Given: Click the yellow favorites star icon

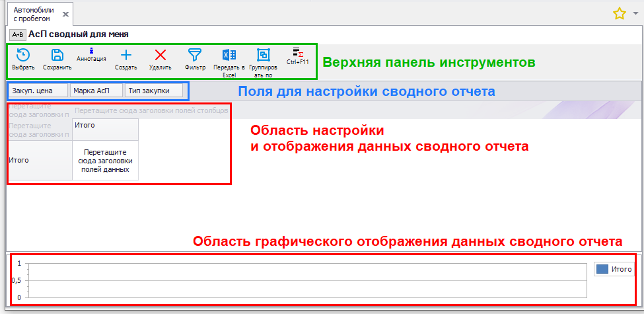Looking at the screenshot, I should pos(619,13).
